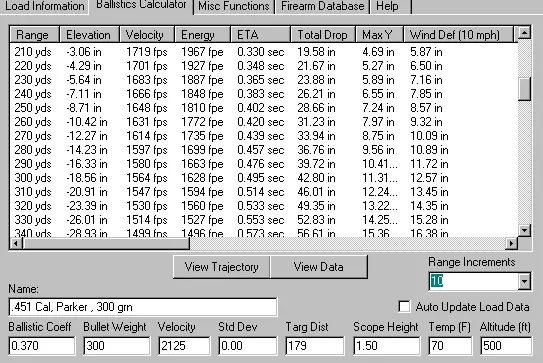543x363 pixels.
Task: Click the Range column header
Action: (35, 35)
